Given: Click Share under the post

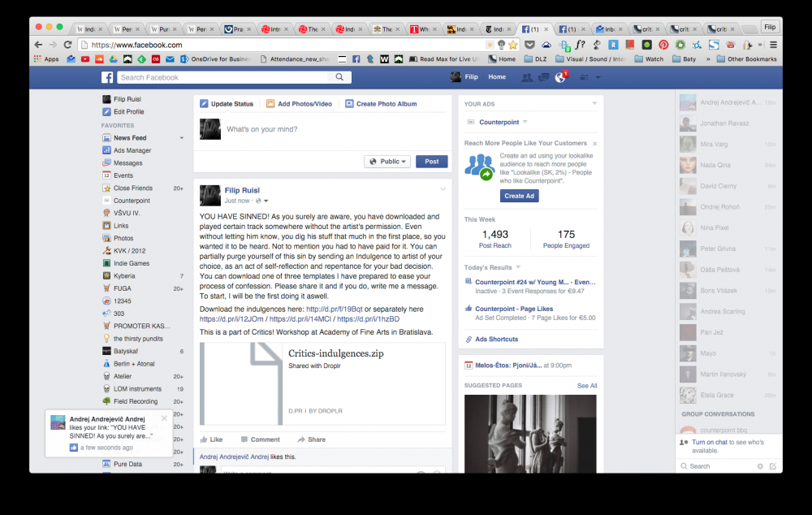Looking at the screenshot, I should click(x=311, y=439).
